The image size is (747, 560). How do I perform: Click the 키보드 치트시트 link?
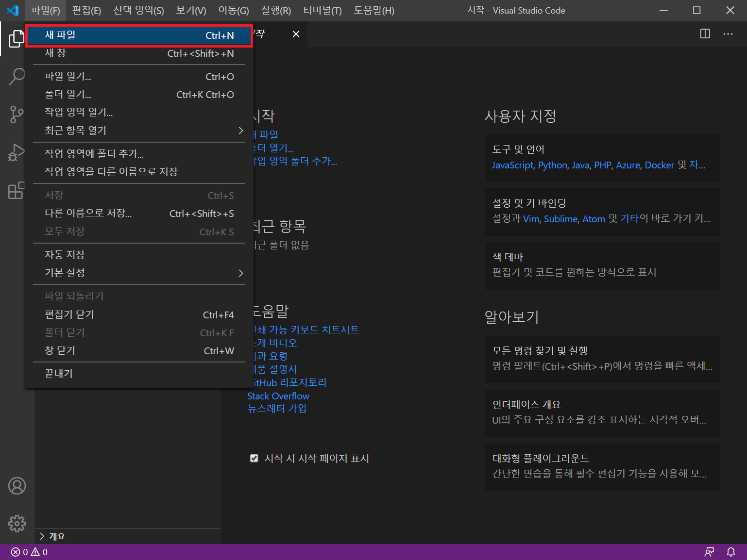tap(306, 329)
